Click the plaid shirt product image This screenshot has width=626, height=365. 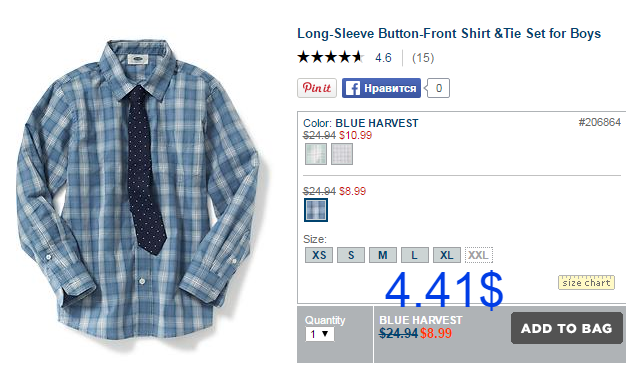pyautogui.click(x=138, y=192)
